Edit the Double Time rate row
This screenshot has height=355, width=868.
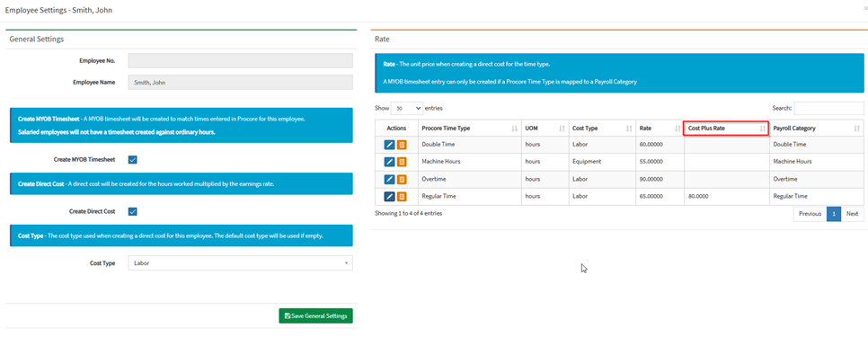389,145
